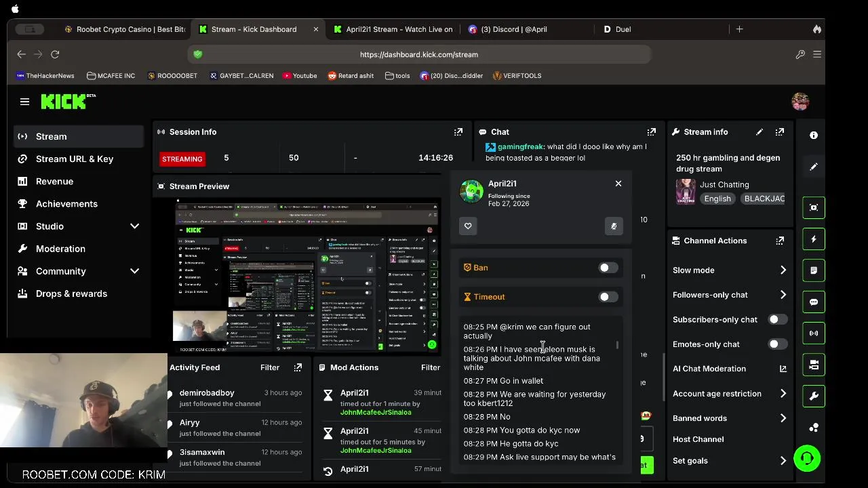The height and width of the screenshot is (488, 868).
Task: Enable Emotes-only chat
Action: pos(777,344)
